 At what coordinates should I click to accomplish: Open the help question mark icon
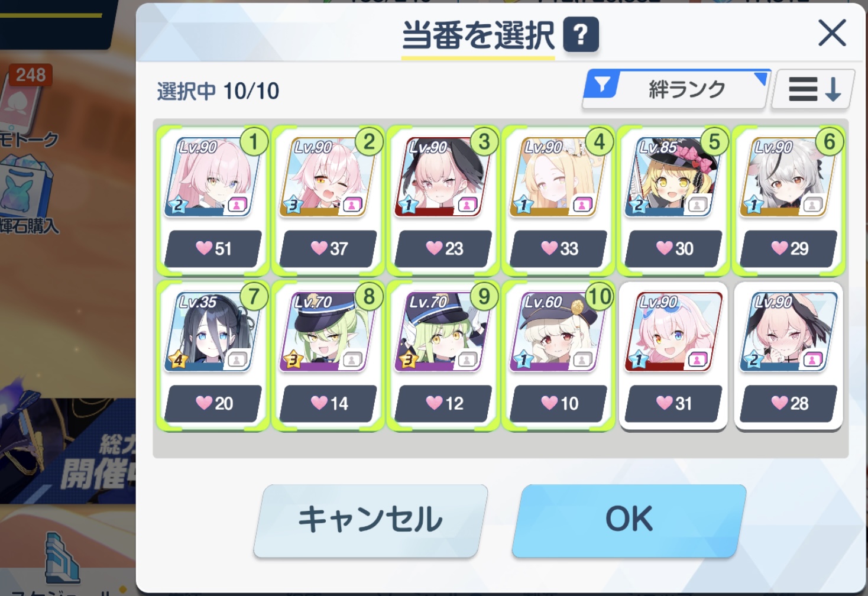[x=581, y=34]
